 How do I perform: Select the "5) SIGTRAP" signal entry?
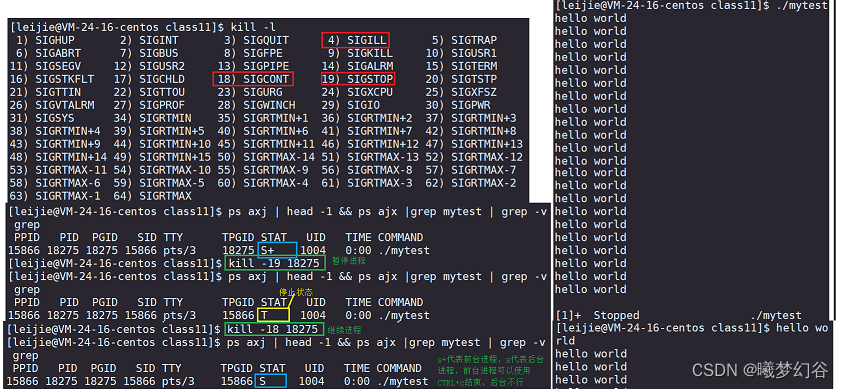pyautogui.click(x=465, y=40)
